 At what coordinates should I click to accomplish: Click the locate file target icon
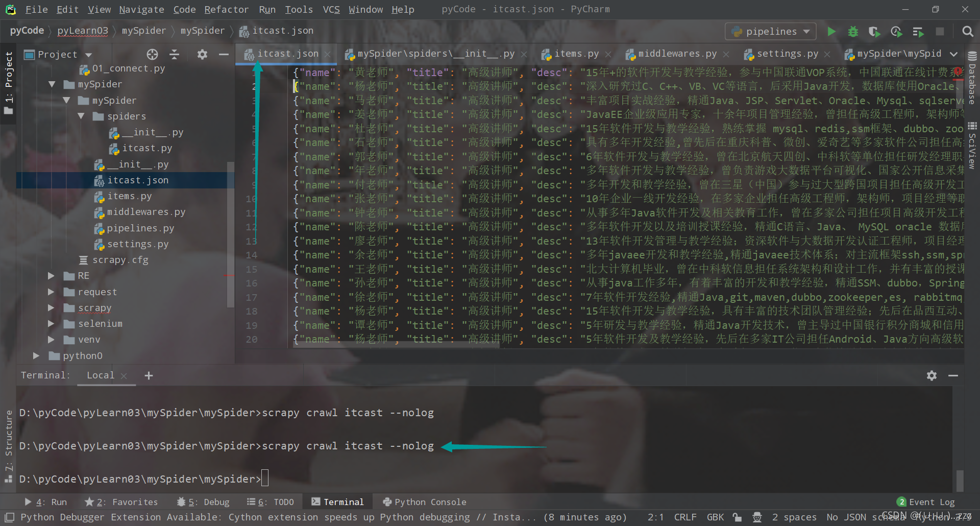[152, 54]
